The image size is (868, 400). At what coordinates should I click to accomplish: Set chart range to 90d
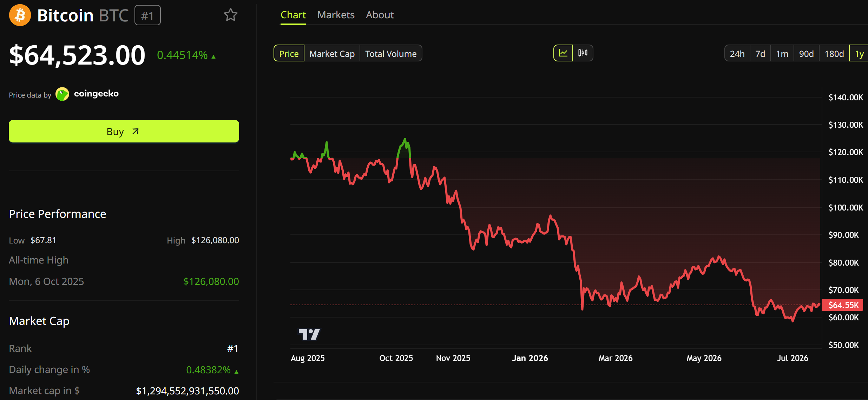(x=806, y=53)
